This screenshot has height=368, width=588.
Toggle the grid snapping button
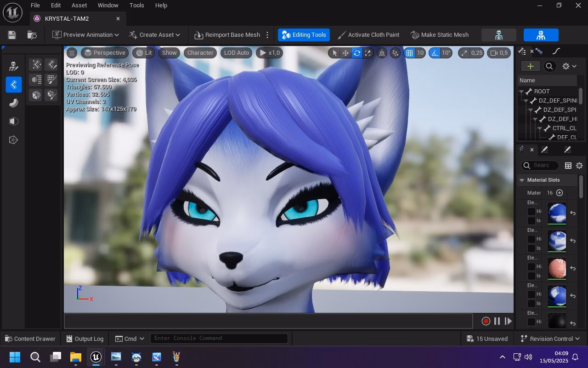point(409,53)
